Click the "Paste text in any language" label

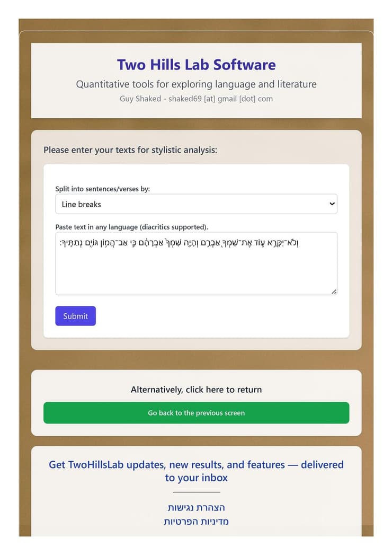pos(132,227)
